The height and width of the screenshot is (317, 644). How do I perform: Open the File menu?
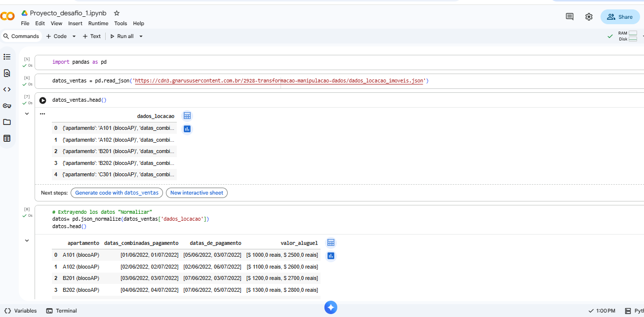25,23
